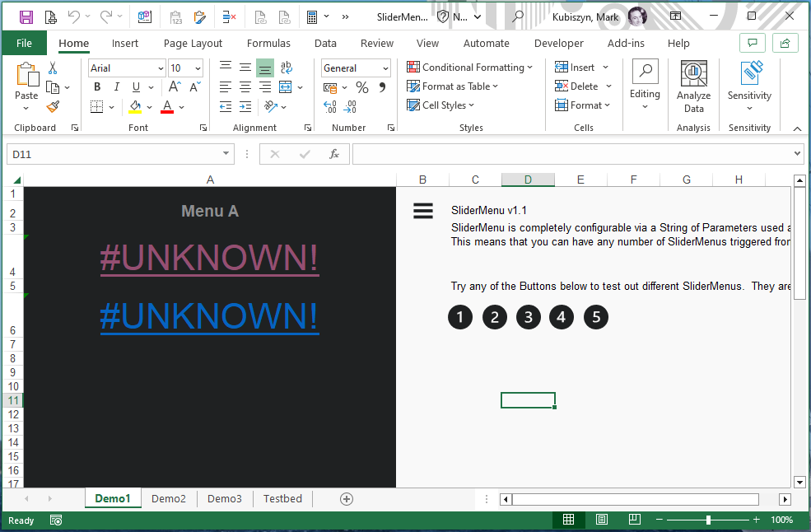Apply percent style format
This screenshot has height=532, width=811.
pos(361,87)
